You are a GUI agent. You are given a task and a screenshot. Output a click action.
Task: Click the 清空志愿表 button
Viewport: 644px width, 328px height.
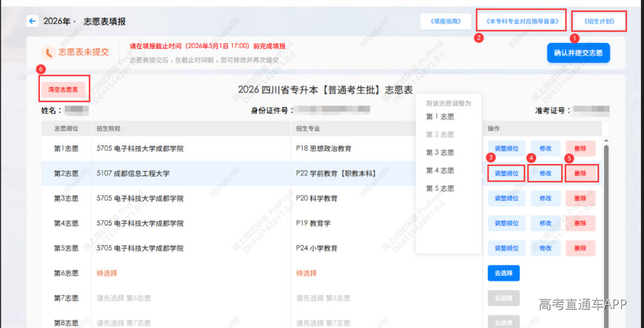[x=63, y=89]
